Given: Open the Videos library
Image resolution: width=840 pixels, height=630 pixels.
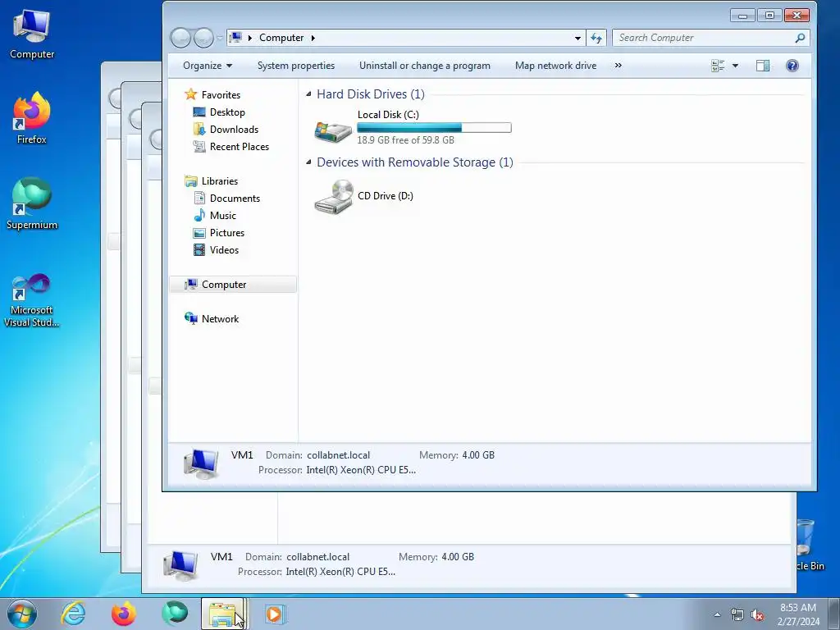Looking at the screenshot, I should click(x=224, y=249).
